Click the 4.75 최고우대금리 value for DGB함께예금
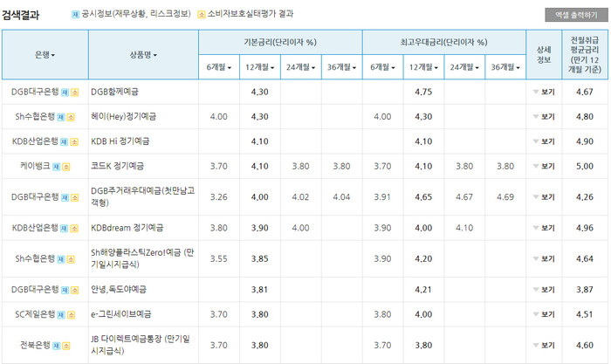 (423, 92)
